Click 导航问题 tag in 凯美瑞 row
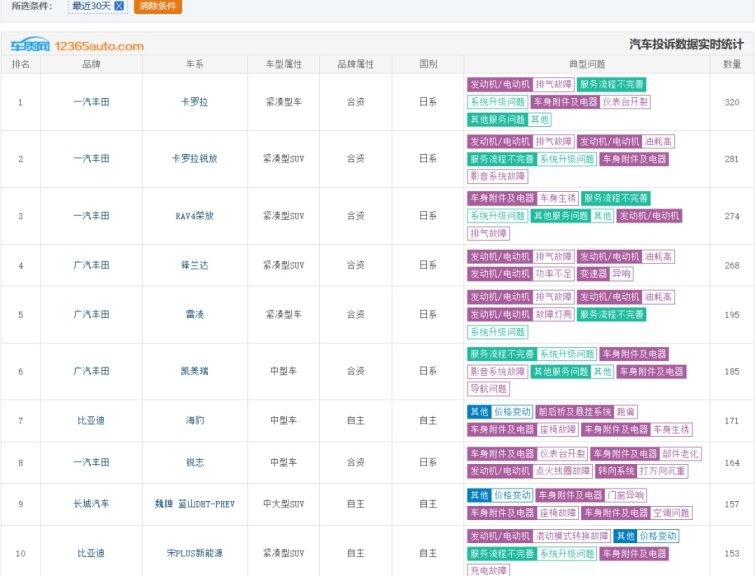Image resolution: width=756 pixels, height=576 pixels. coord(488,389)
